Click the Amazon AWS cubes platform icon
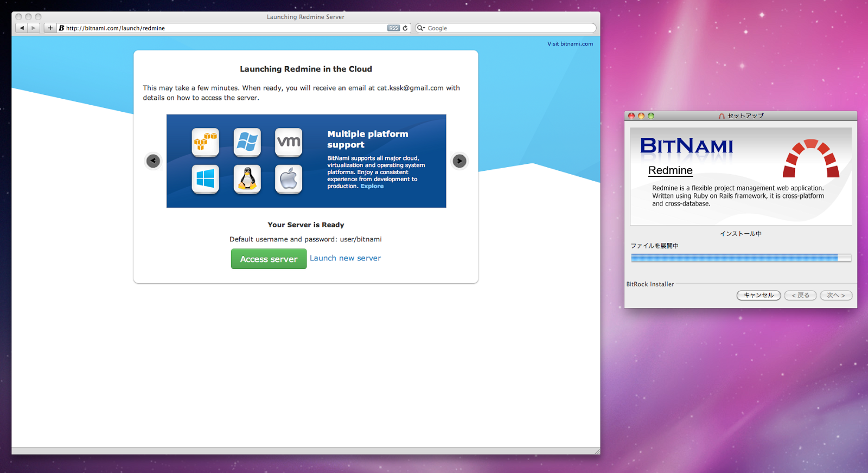 pos(206,142)
